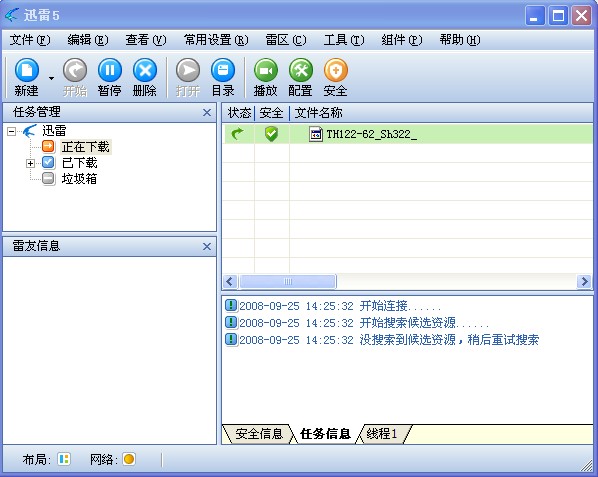Open the 常用设置(R) menu
598x477 pixels.
point(216,40)
